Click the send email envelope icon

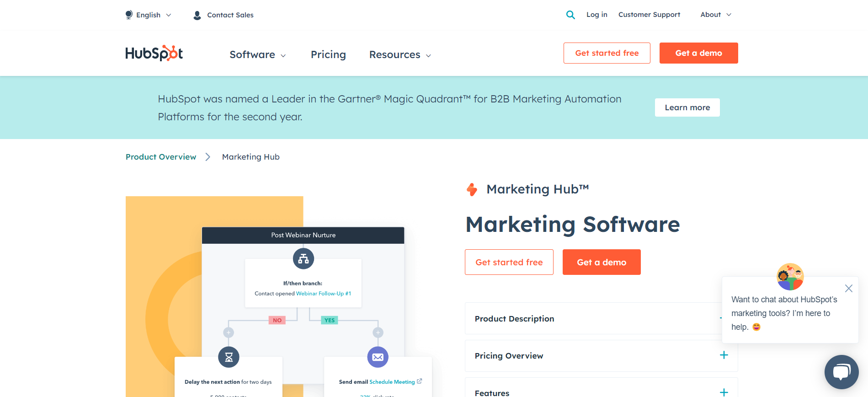point(378,357)
